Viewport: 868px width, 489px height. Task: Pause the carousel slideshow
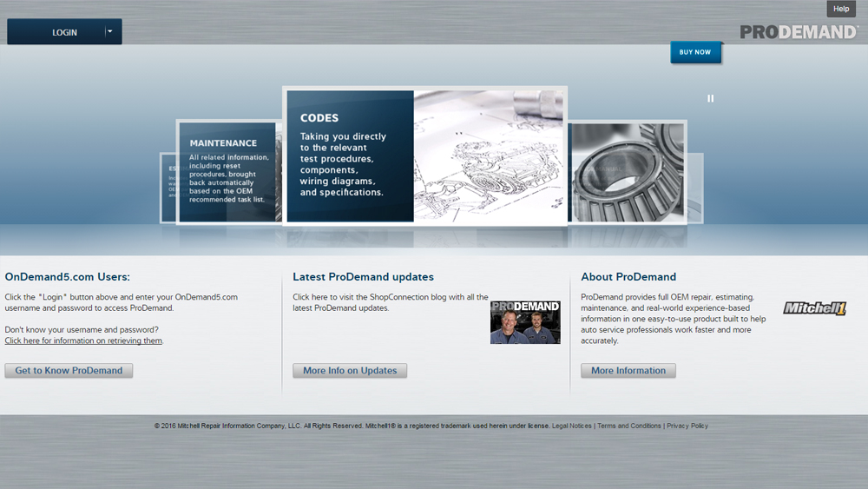pos(710,98)
